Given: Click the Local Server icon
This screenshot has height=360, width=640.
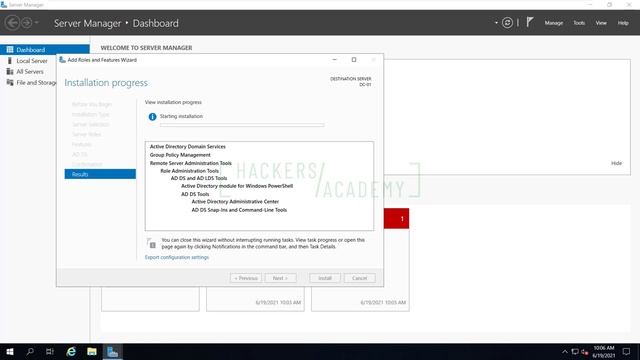Looking at the screenshot, I should pyautogui.click(x=10, y=60).
